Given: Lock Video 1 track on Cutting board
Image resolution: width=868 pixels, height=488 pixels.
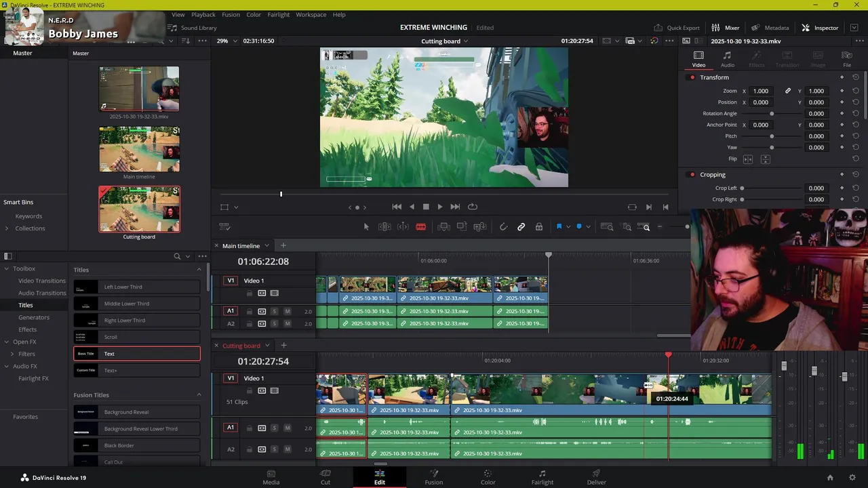Looking at the screenshot, I should click(x=249, y=390).
